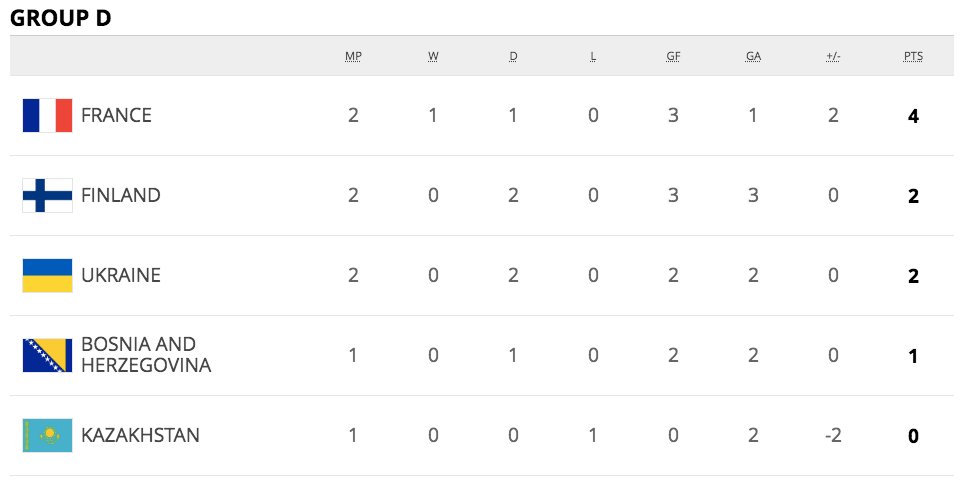The image size is (961, 490).
Task: Open Bosnia and Herzegovina team page
Action: pyautogui.click(x=145, y=356)
